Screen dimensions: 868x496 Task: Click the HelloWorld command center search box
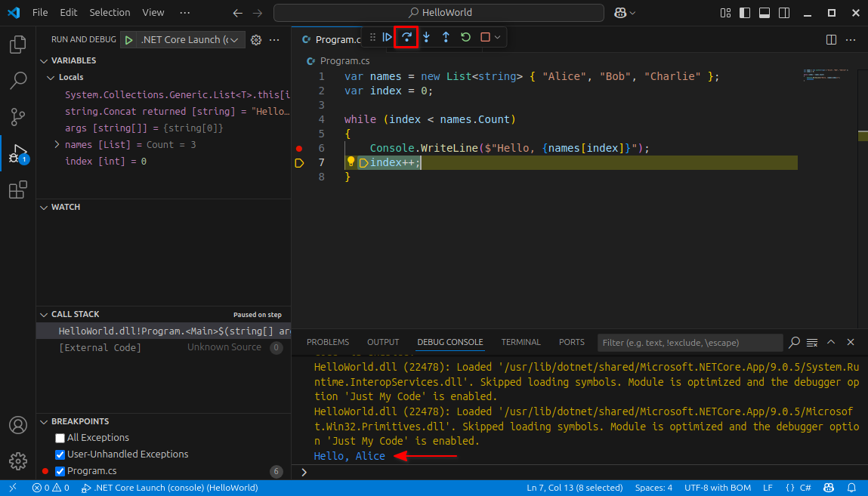[439, 13]
